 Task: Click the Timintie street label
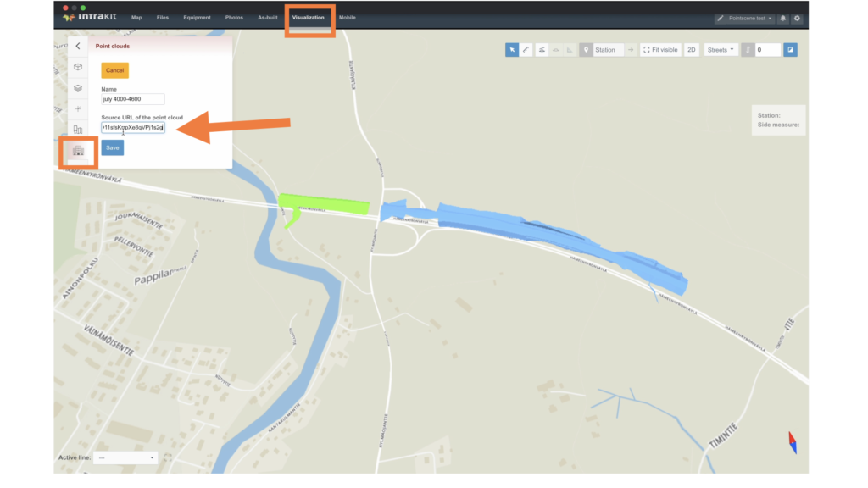pyautogui.click(x=723, y=436)
